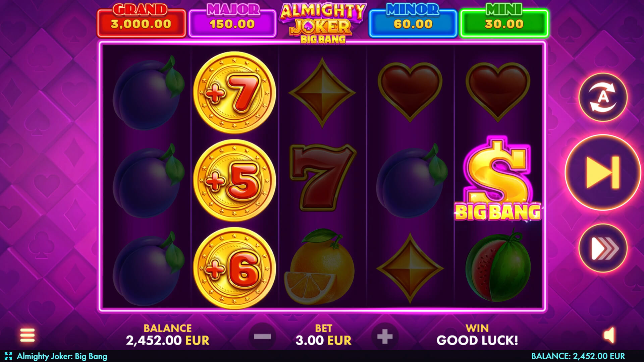
Task: Select the +7 gold coin
Action: pyautogui.click(x=234, y=93)
